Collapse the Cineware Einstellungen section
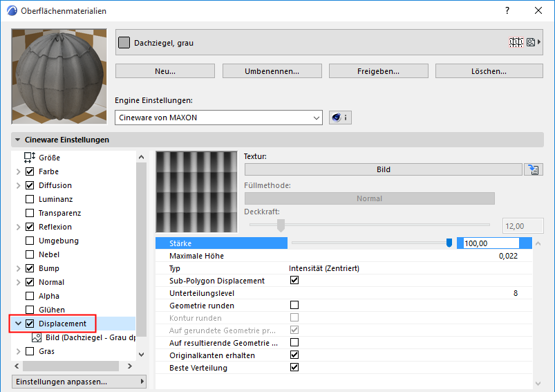 point(17,140)
